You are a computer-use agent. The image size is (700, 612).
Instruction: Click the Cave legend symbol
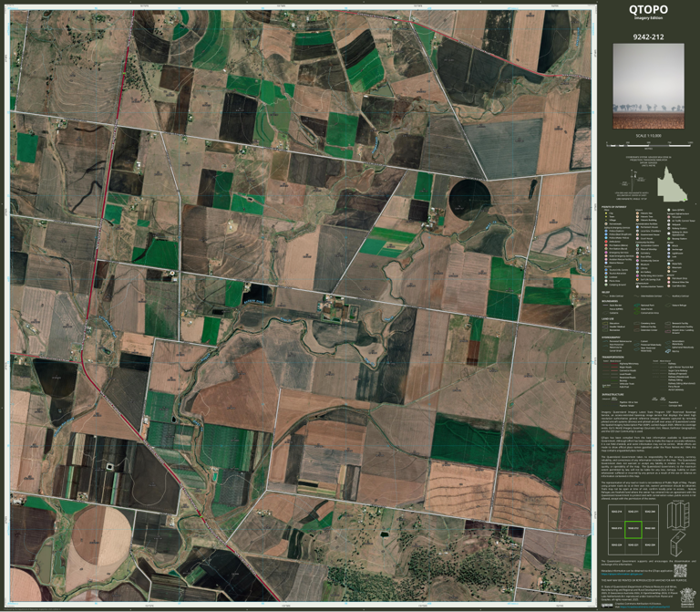(669, 271)
